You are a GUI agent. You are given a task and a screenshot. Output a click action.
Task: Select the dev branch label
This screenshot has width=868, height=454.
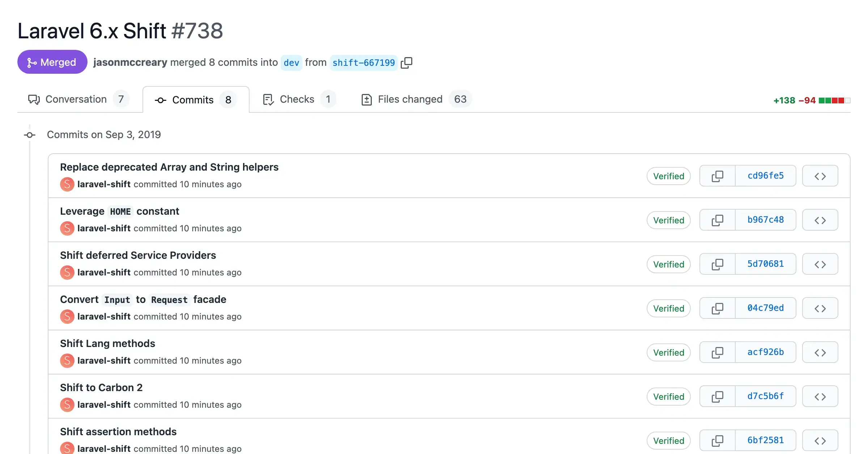click(x=291, y=63)
